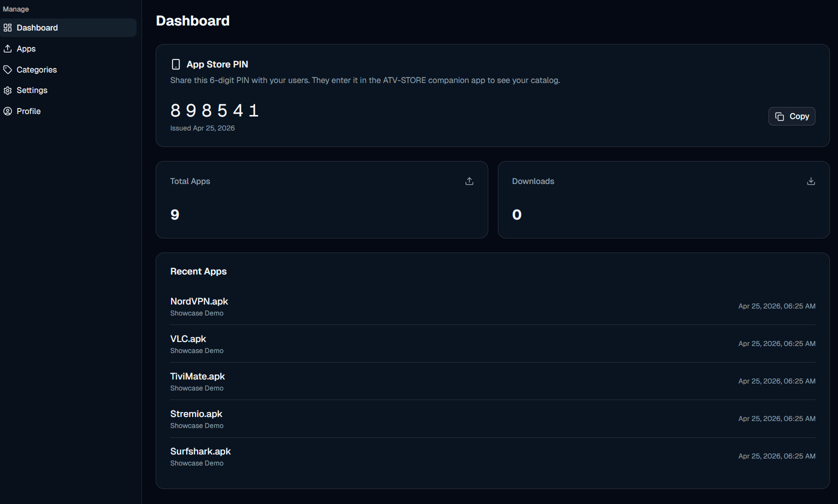Click the Apps upload icon in sidebar
This screenshot has width=838, height=504.
[8, 48]
